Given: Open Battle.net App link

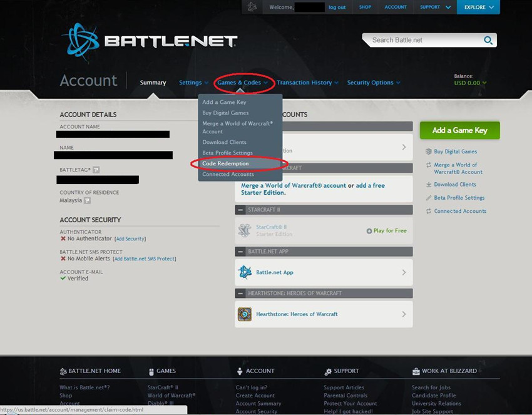Looking at the screenshot, I should (x=275, y=272).
